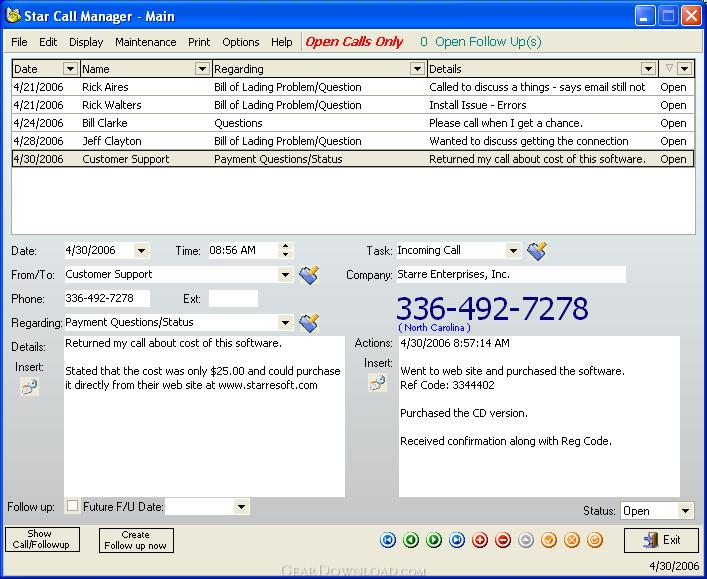
Task: Decrease time with spinner down arrow
Action: pyautogui.click(x=285, y=254)
